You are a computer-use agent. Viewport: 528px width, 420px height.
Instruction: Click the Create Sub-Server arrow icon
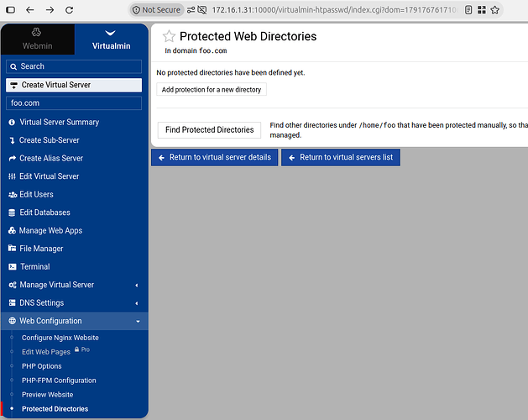12,140
